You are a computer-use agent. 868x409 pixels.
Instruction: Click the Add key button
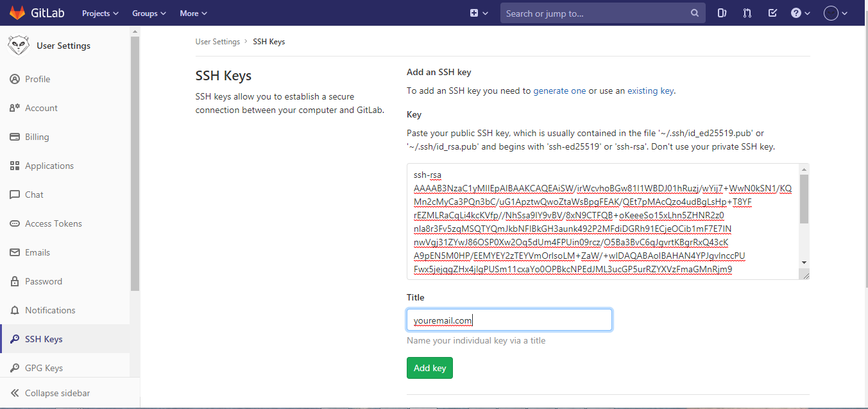429,367
